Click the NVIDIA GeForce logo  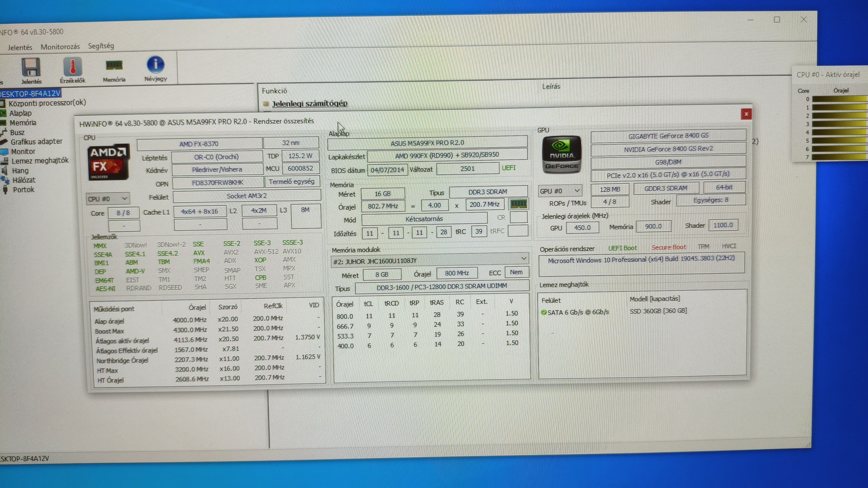561,155
